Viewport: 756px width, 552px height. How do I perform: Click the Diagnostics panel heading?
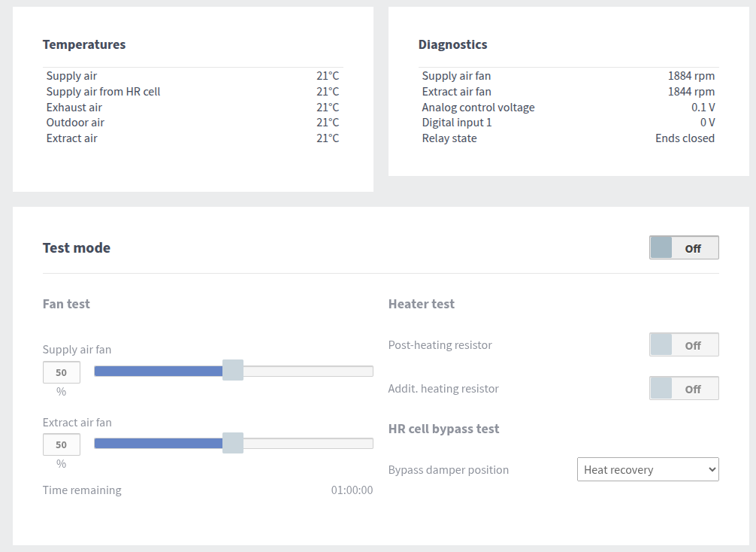point(452,44)
